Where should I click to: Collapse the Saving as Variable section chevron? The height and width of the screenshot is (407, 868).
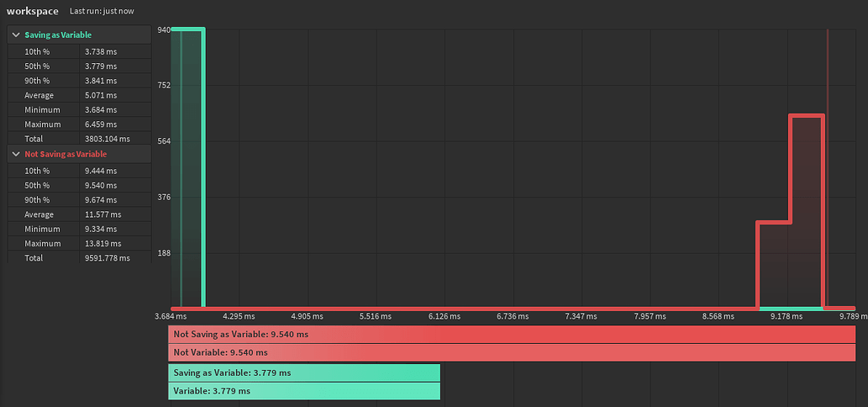[x=16, y=34]
